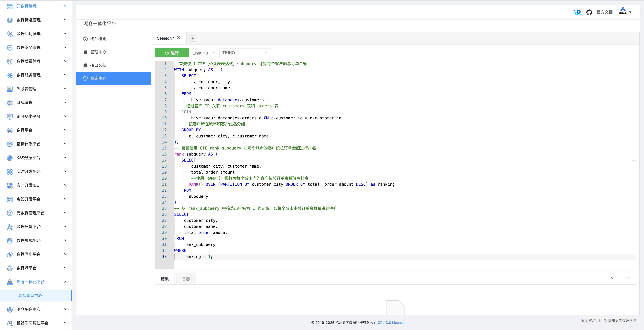Click the 管理中心 clipboard icon
The height and width of the screenshot is (330, 644).
pos(85,52)
